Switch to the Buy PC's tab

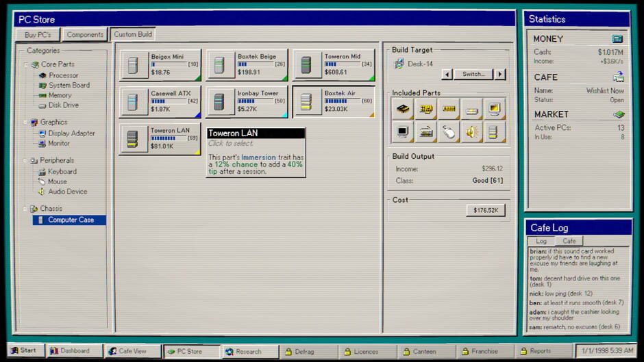tap(38, 35)
